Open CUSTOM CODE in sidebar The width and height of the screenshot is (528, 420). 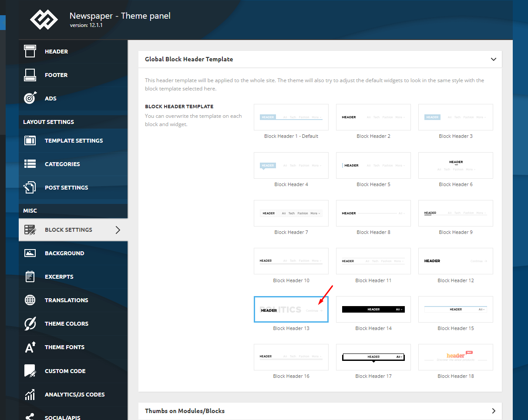point(73,371)
